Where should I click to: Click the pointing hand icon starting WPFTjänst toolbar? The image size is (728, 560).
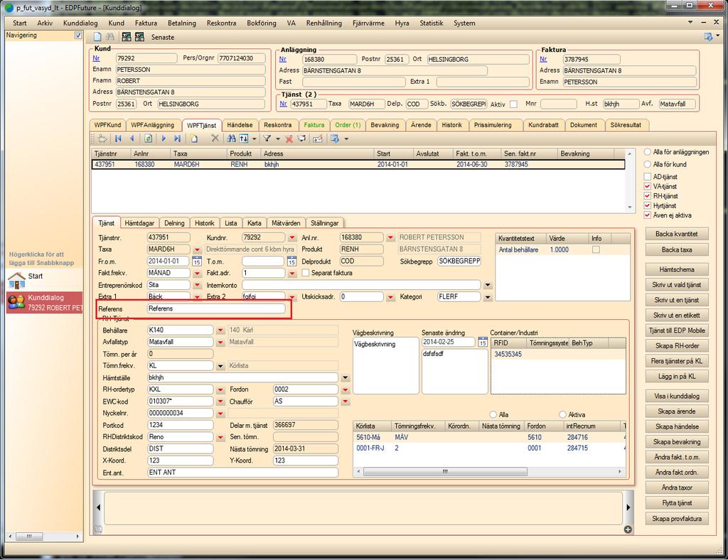pyautogui.click(x=102, y=139)
